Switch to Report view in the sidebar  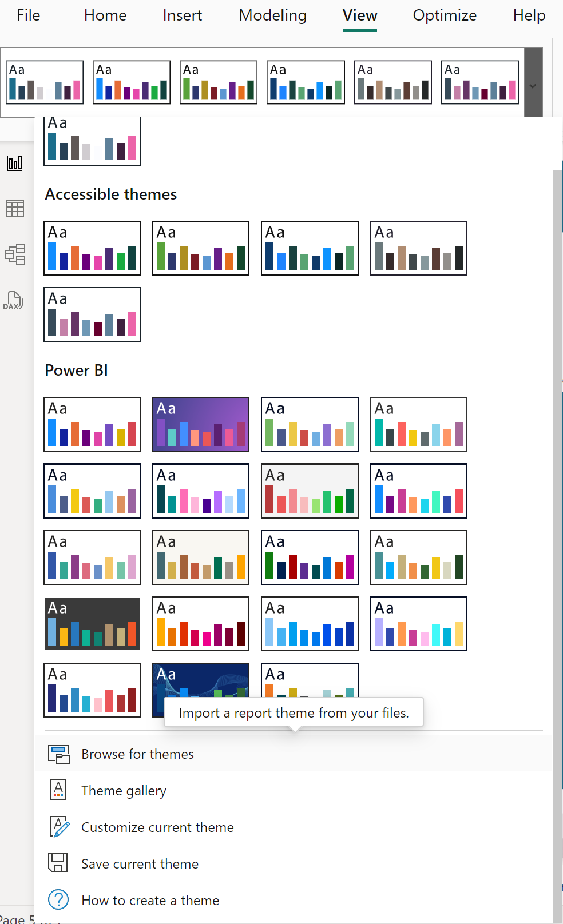15,162
